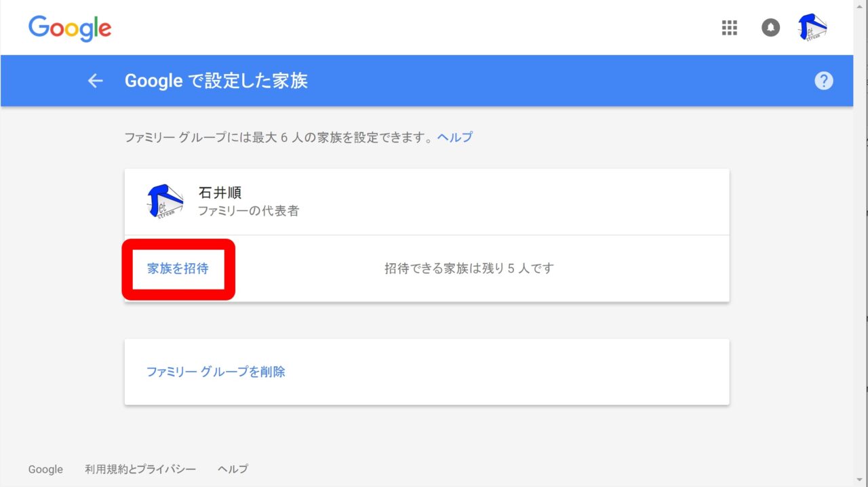Click the ファミリー グループには最大 6 人 description text
868x487 pixels.
[278, 137]
